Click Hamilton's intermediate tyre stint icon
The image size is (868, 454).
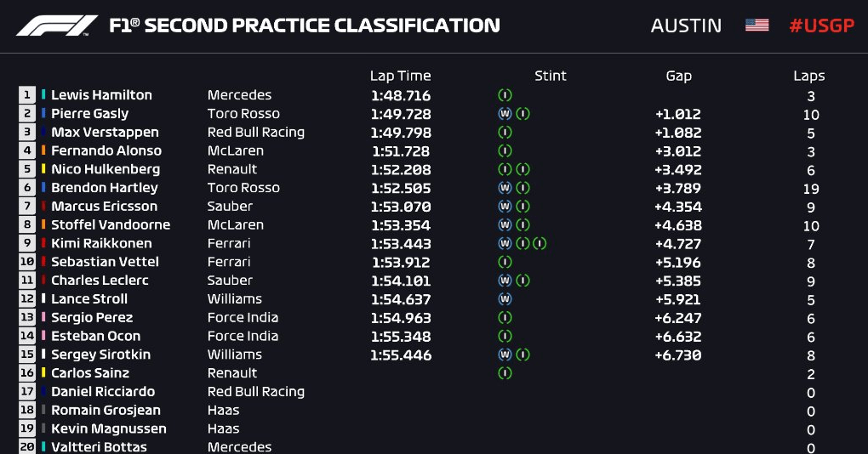[x=505, y=95]
